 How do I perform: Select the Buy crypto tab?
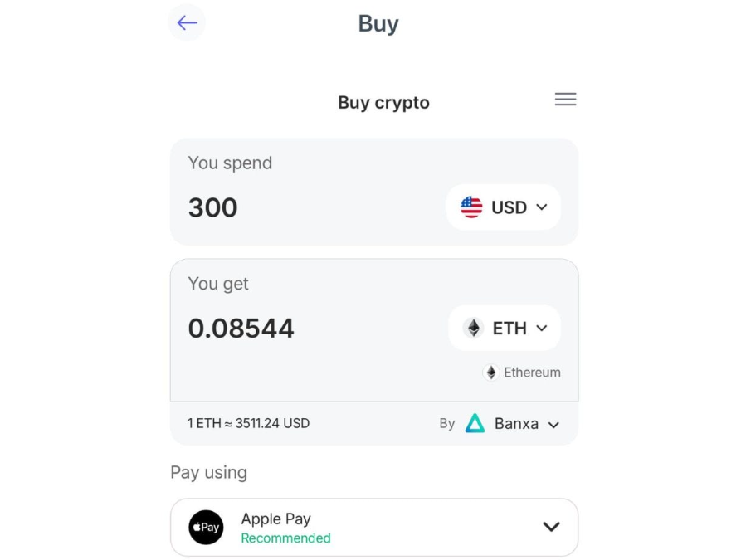click(x=383, y=102)
